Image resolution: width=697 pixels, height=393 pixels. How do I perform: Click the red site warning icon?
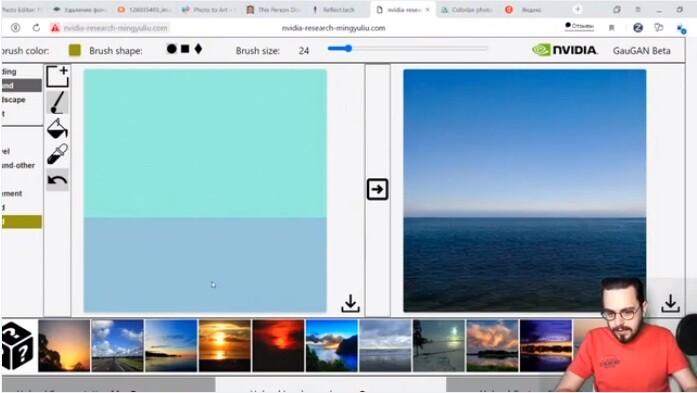[55, 28]
